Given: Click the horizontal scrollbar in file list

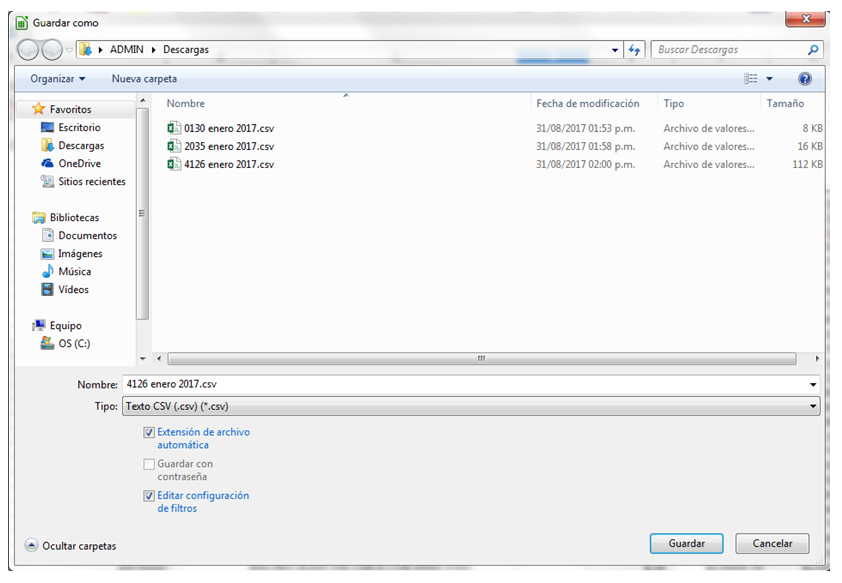Looking at the screenshot, I should (x=480, y=359).
